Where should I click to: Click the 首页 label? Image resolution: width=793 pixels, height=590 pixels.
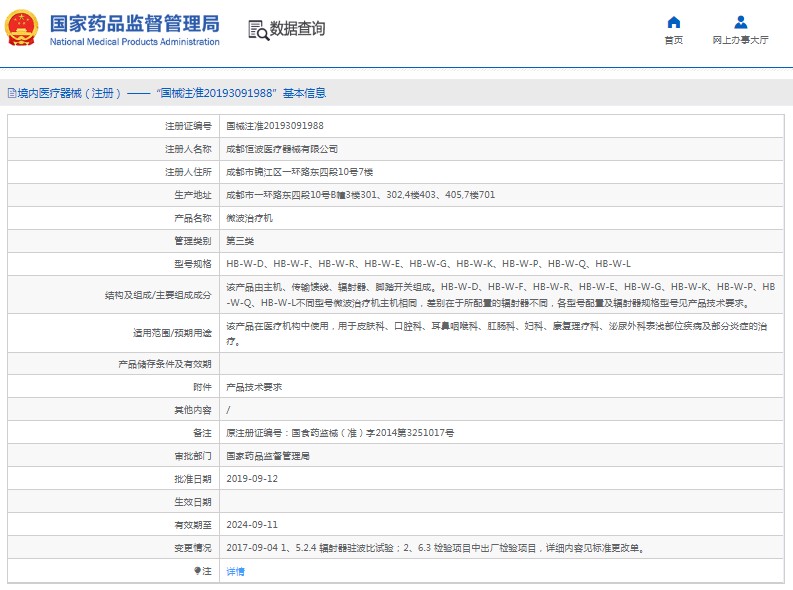point(674,40)
